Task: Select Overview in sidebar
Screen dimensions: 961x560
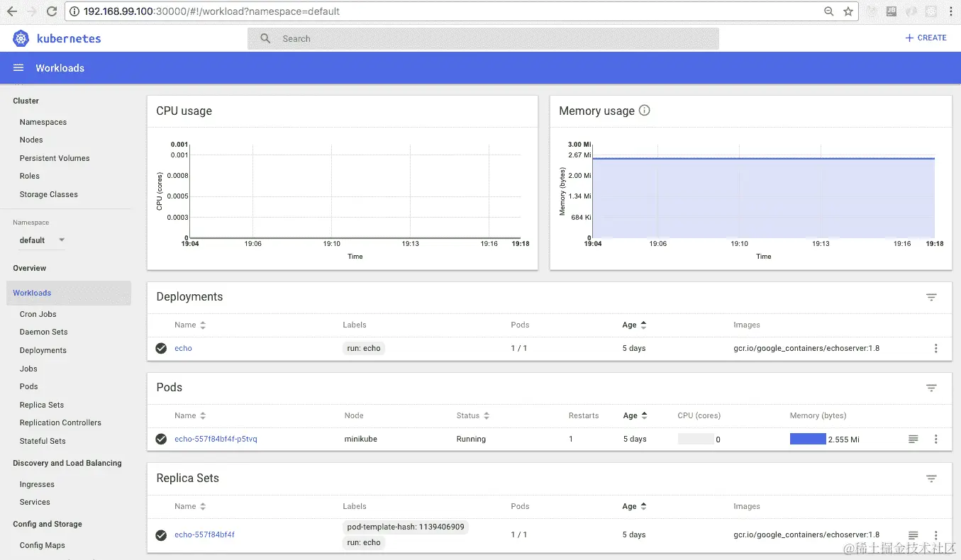Action: click(x=29, y=268)
